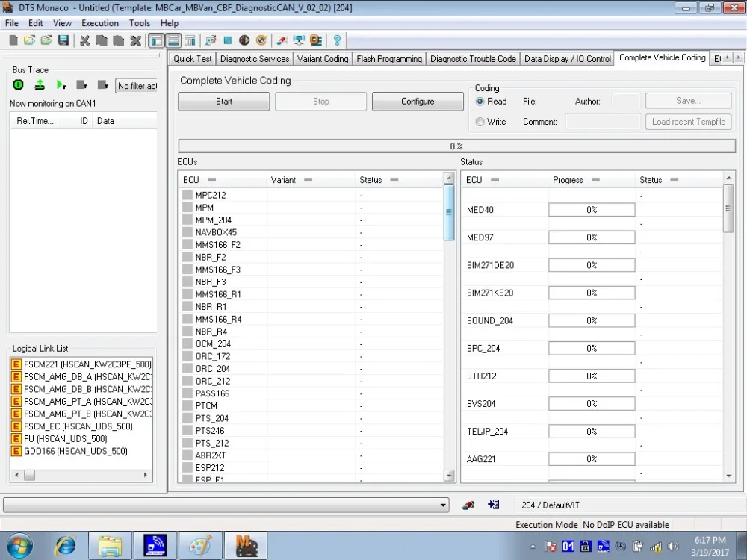Save the workspace via floppy disk icon
The image size is (747, 560).
tap(63, 40)
